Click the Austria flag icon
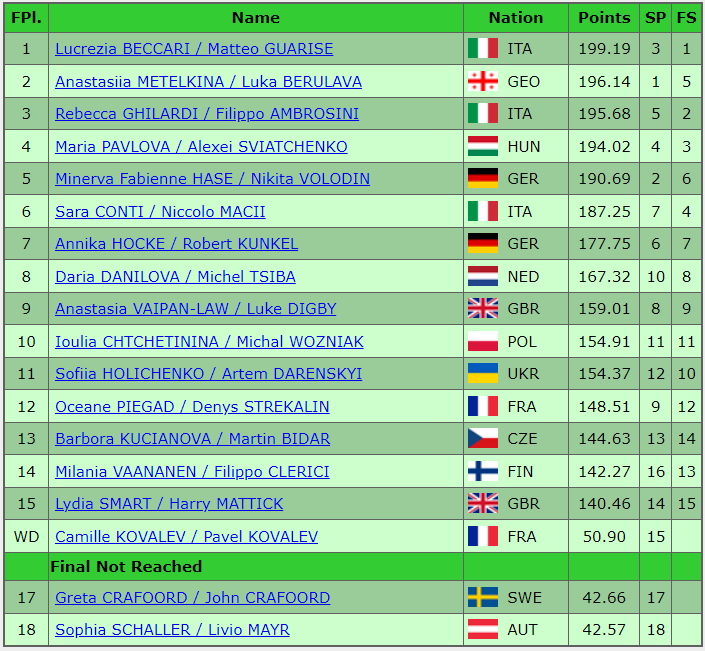The height and width of the screenshot is (651, 705). point(482,630)
